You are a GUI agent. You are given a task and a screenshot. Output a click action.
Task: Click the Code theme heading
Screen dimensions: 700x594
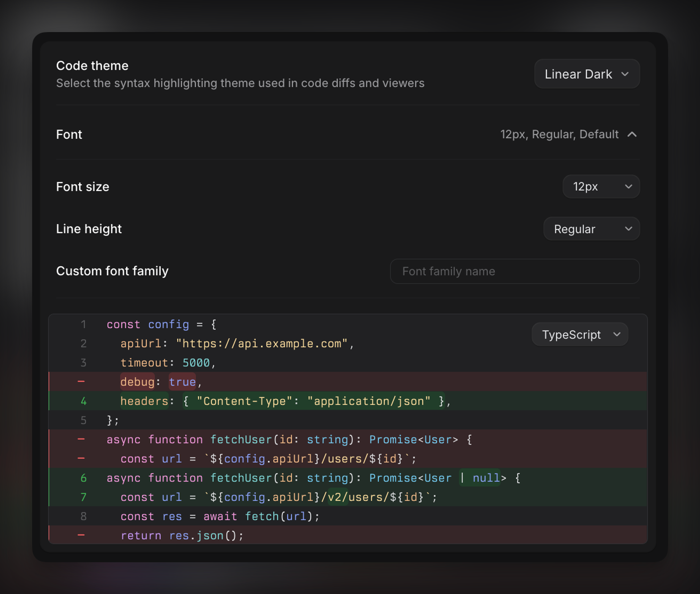92,66
